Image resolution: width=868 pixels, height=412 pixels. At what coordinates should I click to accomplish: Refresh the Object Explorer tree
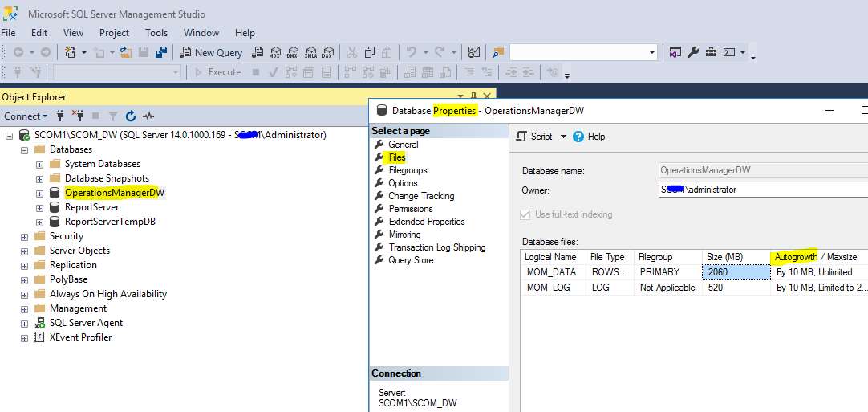[x=131, y=116]
